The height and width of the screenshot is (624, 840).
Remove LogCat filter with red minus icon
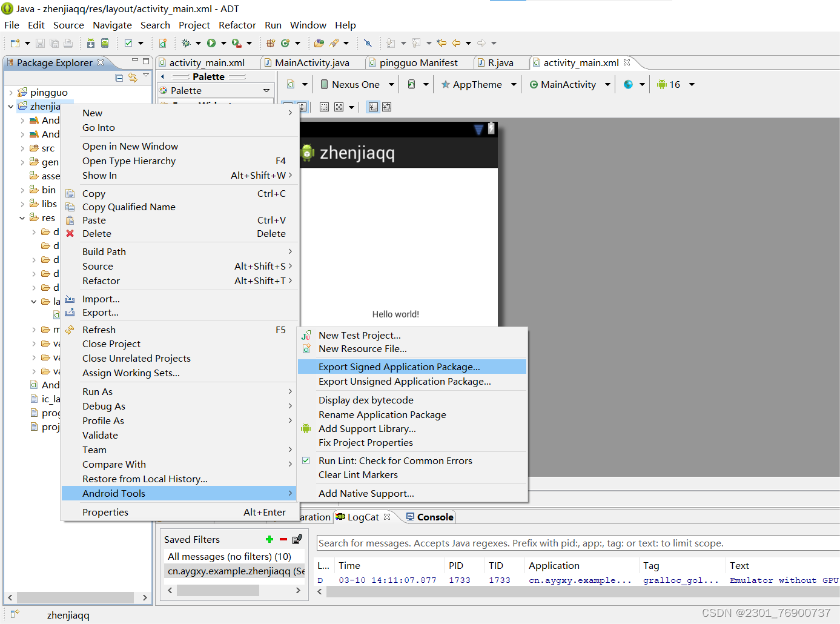coord(283,539)
